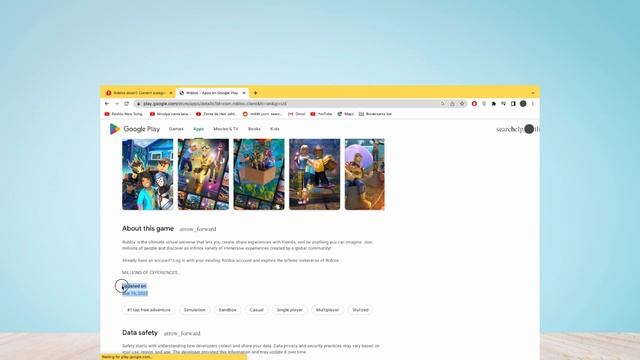Click the #1 top free adventure chip
640x360 pixels.
point(149,310)
